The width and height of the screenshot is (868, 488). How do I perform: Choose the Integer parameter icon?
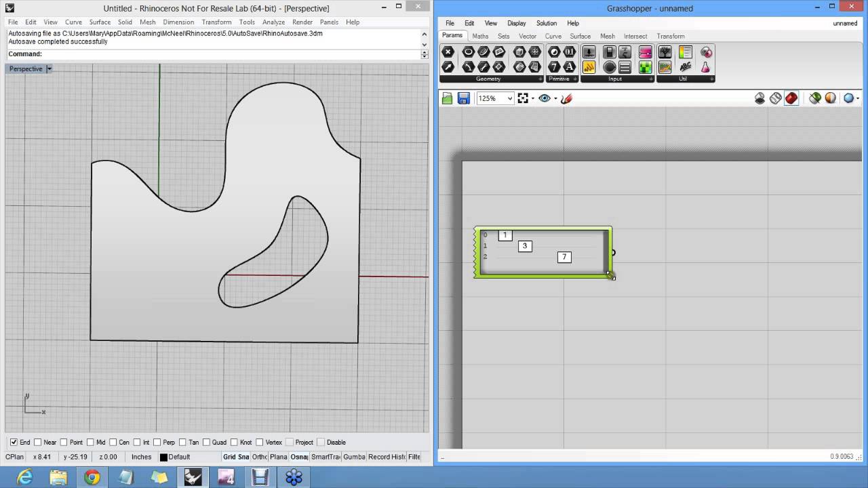click(x=554, y=67)
